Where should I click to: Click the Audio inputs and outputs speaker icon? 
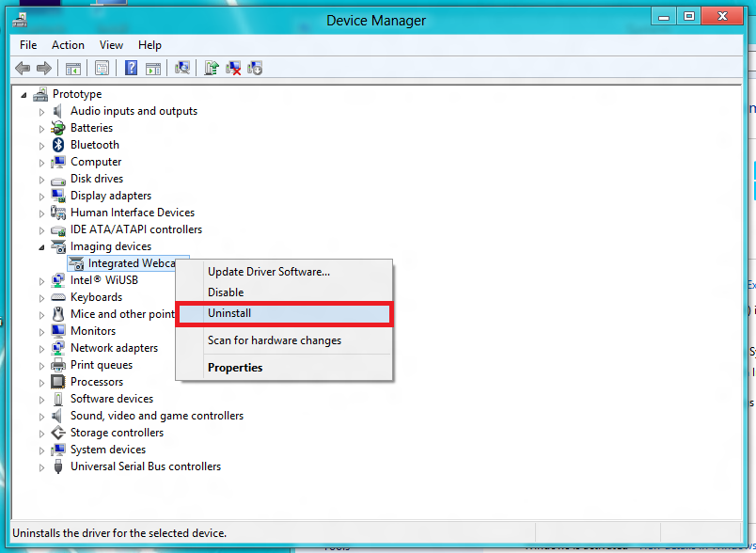pyautogui.click(x=58, y=111)
